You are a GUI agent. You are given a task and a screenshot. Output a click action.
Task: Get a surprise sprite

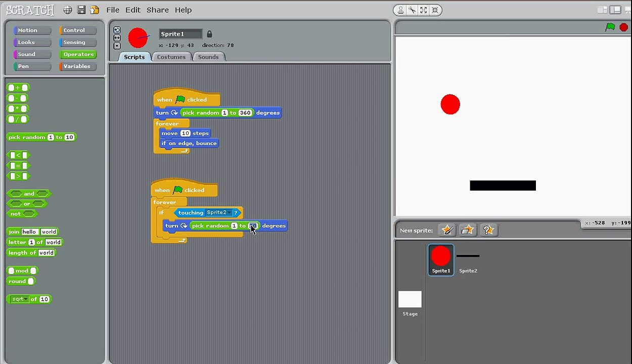click(x=488, y=231)
